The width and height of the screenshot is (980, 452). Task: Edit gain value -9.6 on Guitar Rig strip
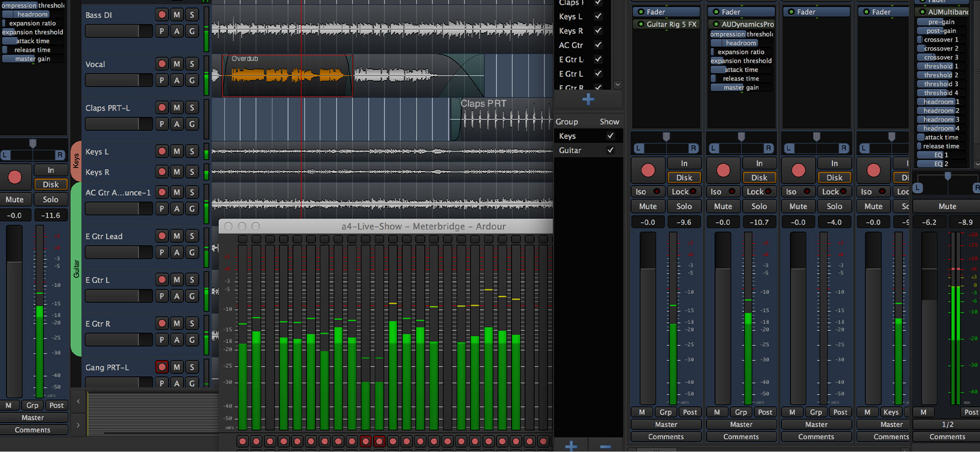(x=684, y=222)
